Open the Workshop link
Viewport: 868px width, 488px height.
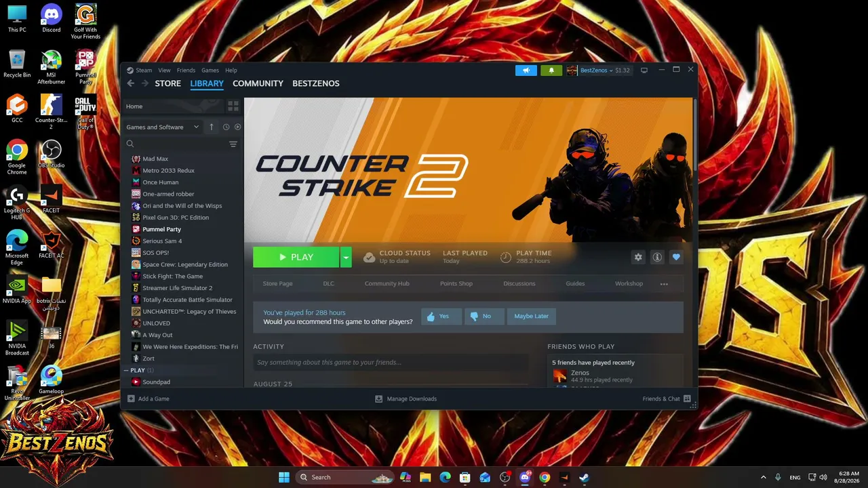point(629,284)
